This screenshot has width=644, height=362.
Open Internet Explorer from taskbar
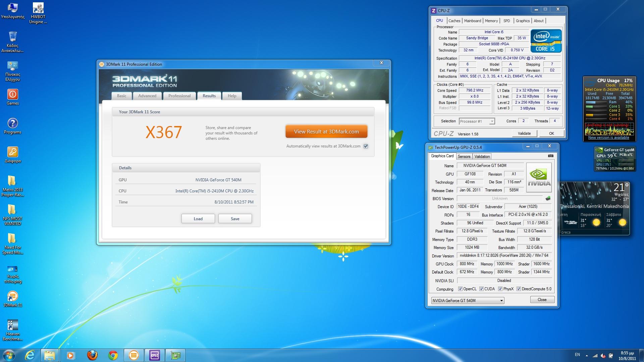pyautogui.click(x=30, y=355)
